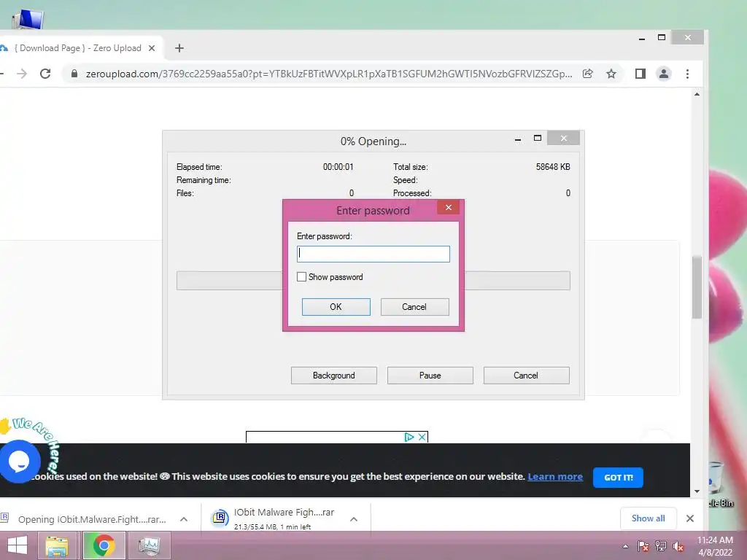747x560 pixels.
Task: Open the live chat bubble
Action: (19, 461)
